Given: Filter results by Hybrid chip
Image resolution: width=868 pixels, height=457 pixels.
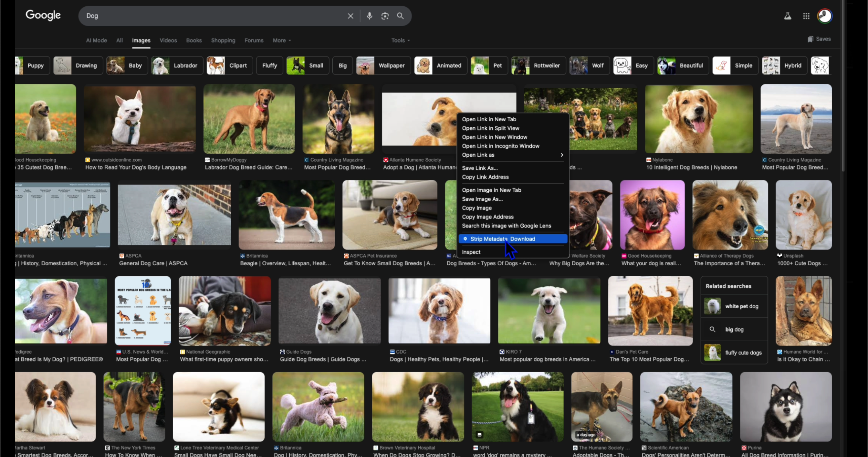Looking at the screenshot, I should pos(784,66).
